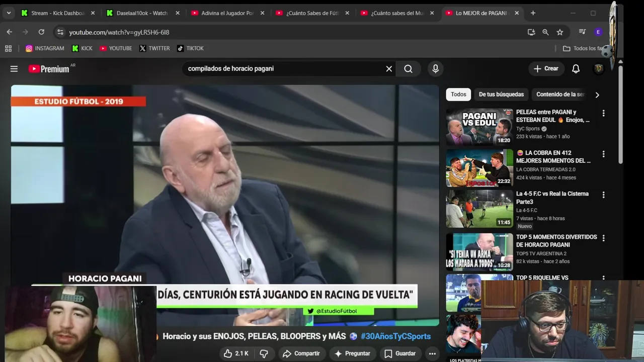The height and width of the screenshot is (362, 644).
Task: Go back in browser history
Action: (9, 32)
